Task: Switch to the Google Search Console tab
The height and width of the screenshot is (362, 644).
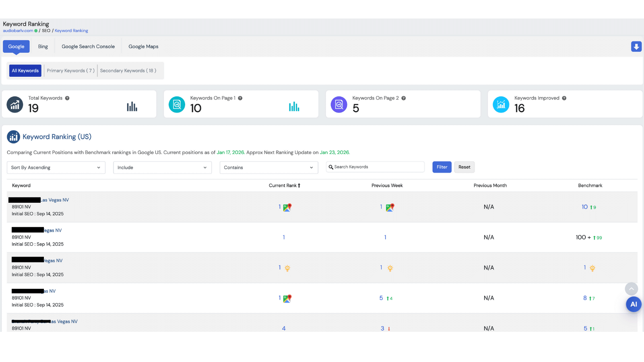Action: click(x=88, y=47)
